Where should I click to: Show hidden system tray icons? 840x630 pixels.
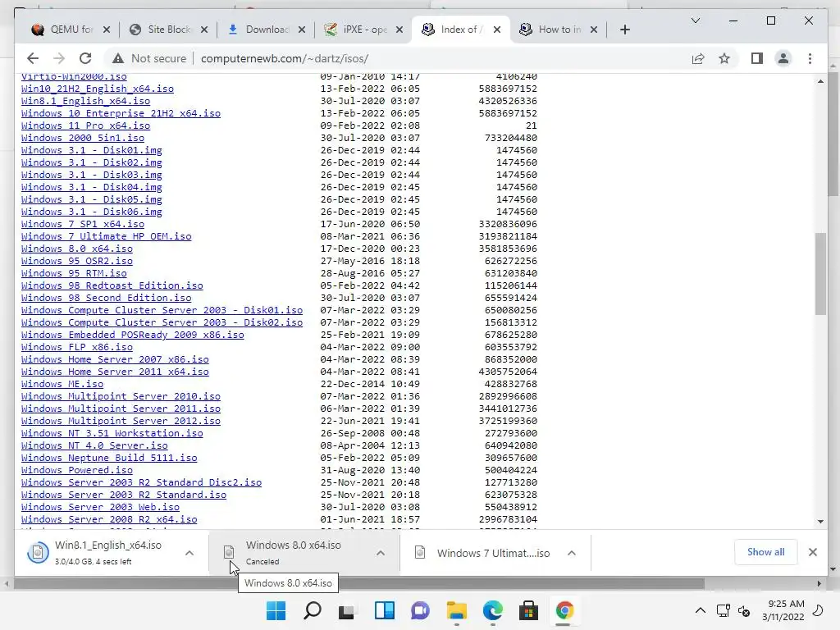[x=701, y=610]
